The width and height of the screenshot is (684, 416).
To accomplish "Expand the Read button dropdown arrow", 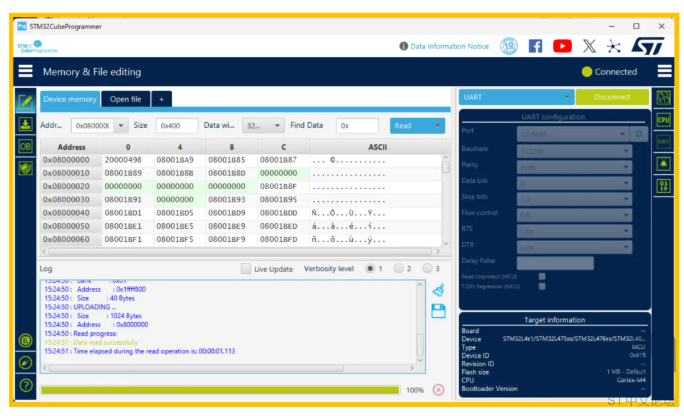I will tap(438, 126).
